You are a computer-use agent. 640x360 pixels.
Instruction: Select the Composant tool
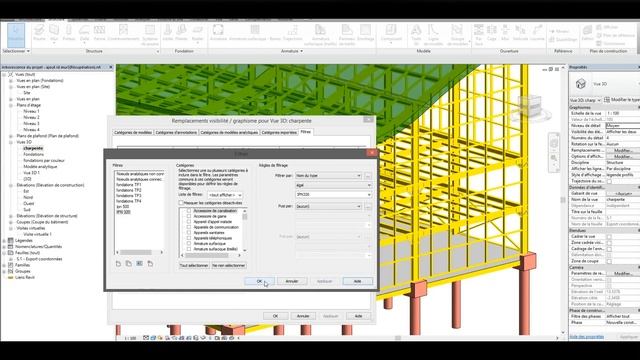pyautogui.click(x=391, y=33)
